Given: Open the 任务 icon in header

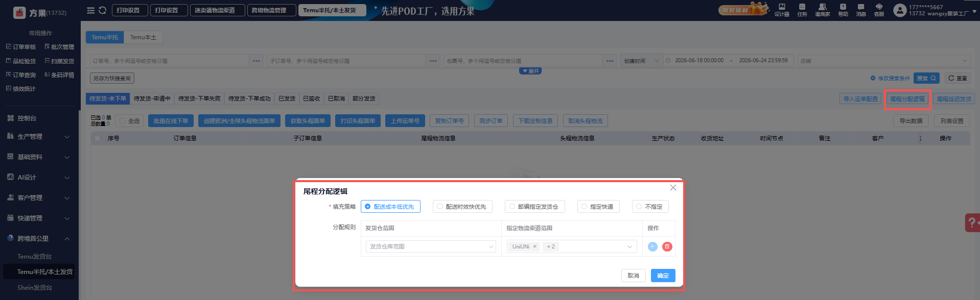Looking at the screenshot, I should tap(802, 10).
